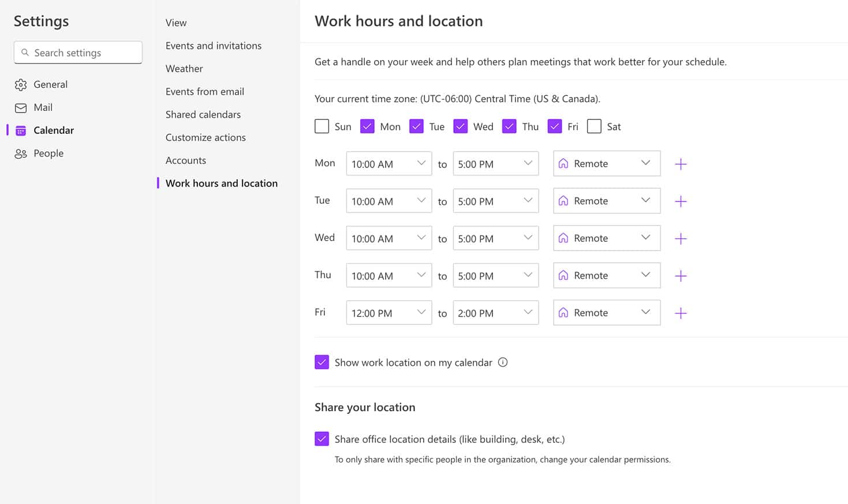
Task: Click the Search settings input field
Action: 78,52
